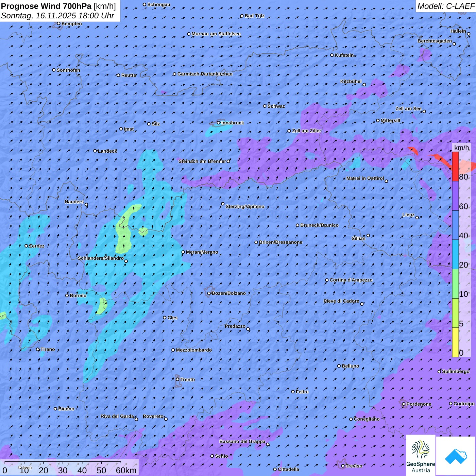Select the "Bassano del Grappa" city label
This screenshot has width=476, height=476.
242,441
